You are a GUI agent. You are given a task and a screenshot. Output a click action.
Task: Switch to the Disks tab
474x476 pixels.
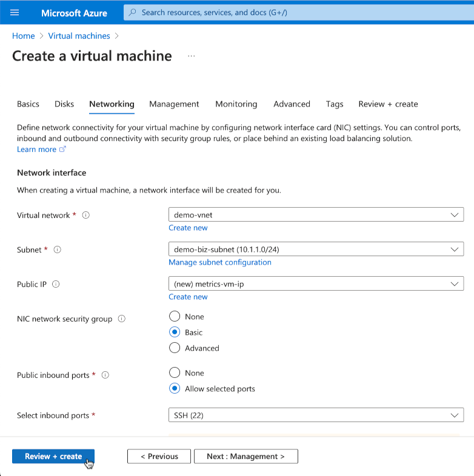pyautogui.click(x=64, y=104)
